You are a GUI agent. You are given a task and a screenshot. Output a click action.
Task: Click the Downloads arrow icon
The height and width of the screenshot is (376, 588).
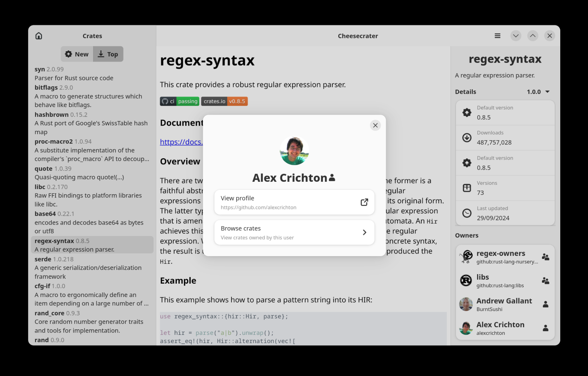[x=467, y=138]
